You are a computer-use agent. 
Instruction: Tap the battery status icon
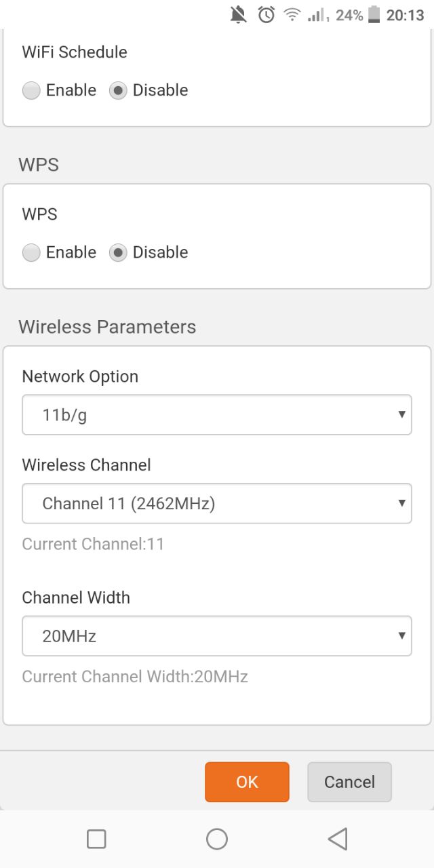point(374,15)
